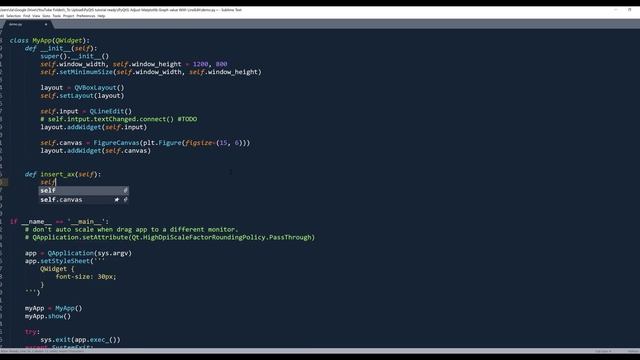This screenshot has width=640, height=360.
Task: Click the kind icon beside 'self' suggestion
Action: point(125,190)
